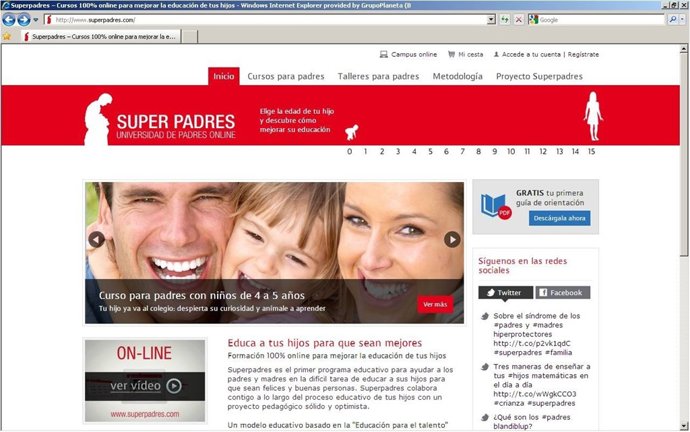The width and height of the screenshot is (690, 432).
Task: Open a new blank browser tab
Action: 190,37
